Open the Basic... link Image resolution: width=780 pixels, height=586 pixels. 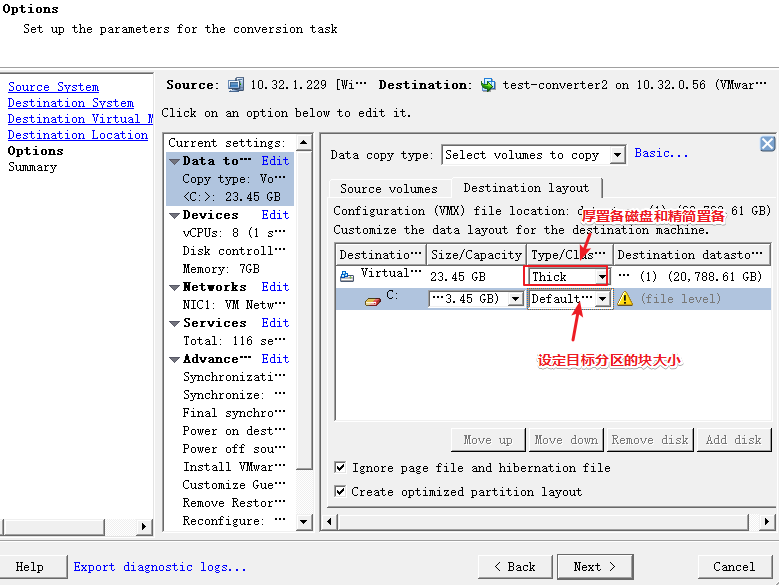click(x=661, y=154)
